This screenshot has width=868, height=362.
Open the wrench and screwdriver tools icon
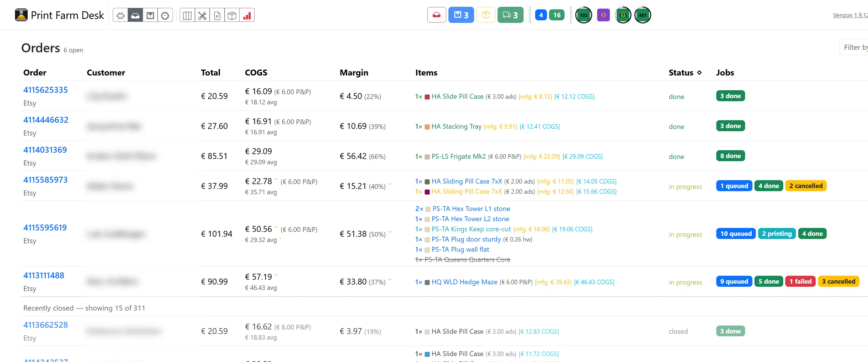pyautogui.click(x=202, y=16)
